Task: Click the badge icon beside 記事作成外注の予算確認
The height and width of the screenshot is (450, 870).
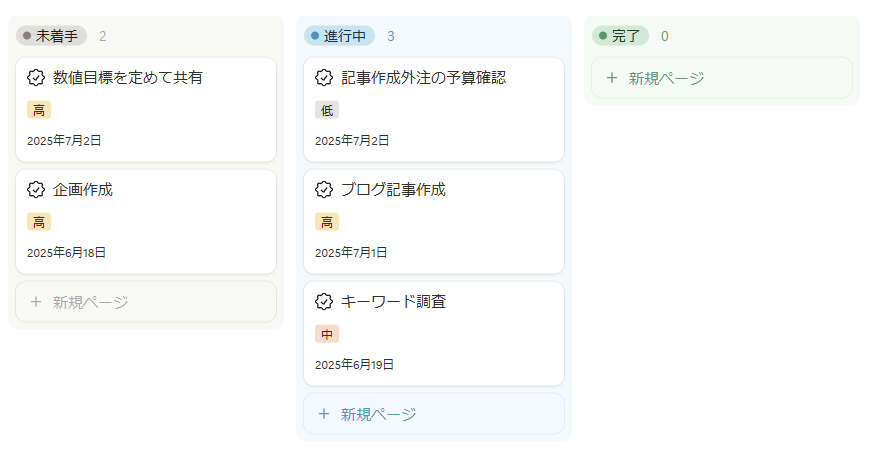Action: [x=323, y=78]
